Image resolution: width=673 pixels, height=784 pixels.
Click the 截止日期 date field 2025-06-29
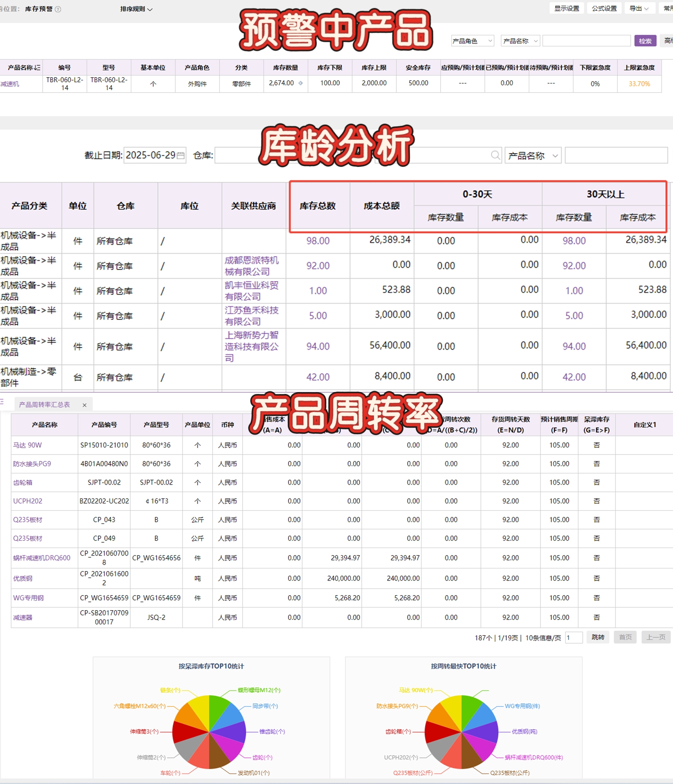(x=154, y=155)
